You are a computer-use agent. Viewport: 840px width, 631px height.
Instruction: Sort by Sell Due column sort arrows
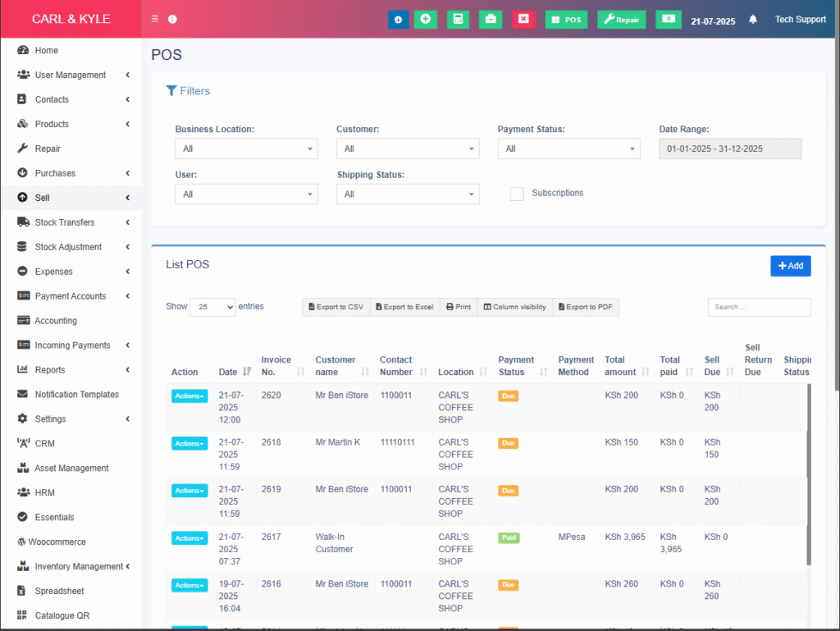click(729, 372)
